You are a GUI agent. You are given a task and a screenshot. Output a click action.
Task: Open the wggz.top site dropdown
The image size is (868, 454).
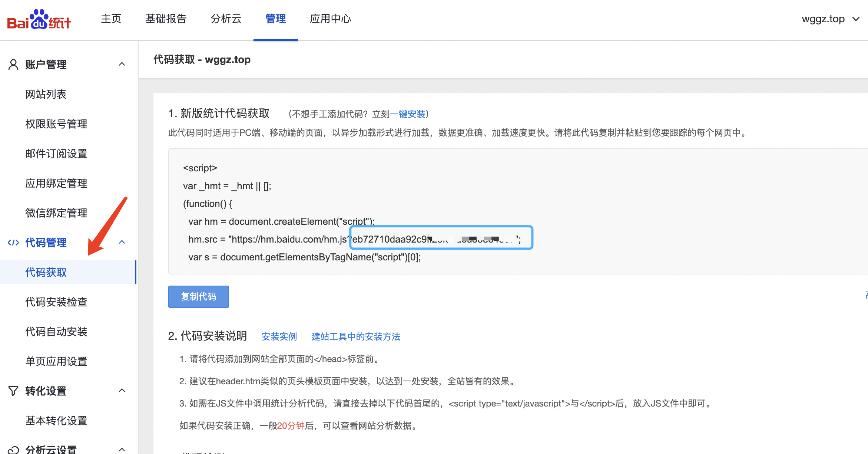pyautogui.click(x=830, y=19)
